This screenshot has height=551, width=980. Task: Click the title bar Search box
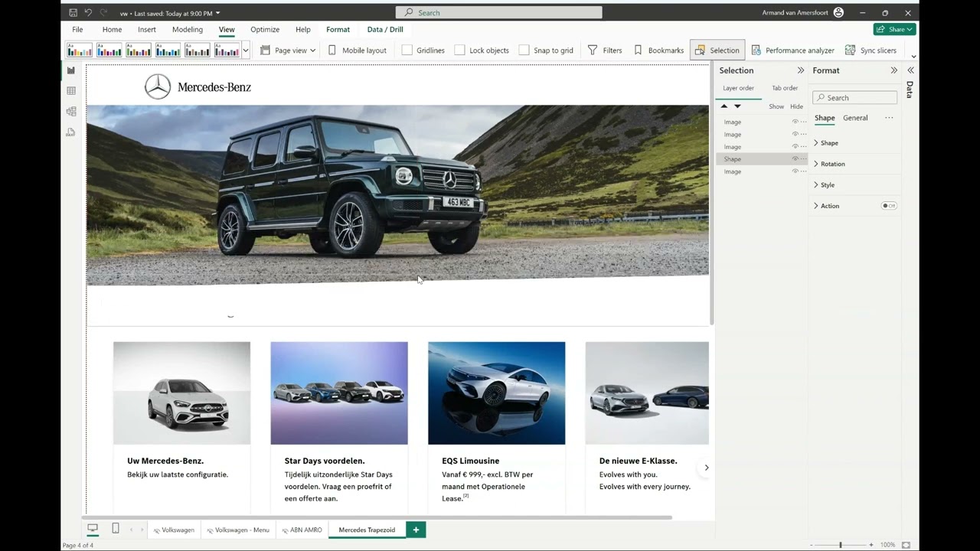pos(499,12)
